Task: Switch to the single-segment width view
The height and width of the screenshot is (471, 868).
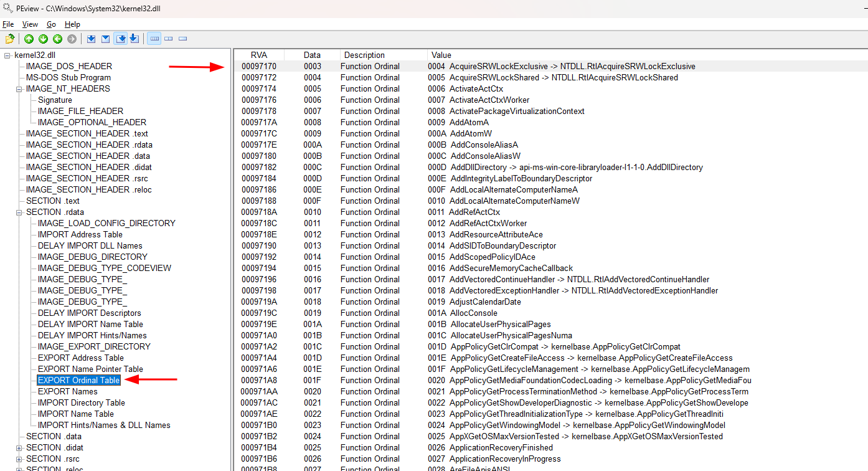Action: click(183, 39)
